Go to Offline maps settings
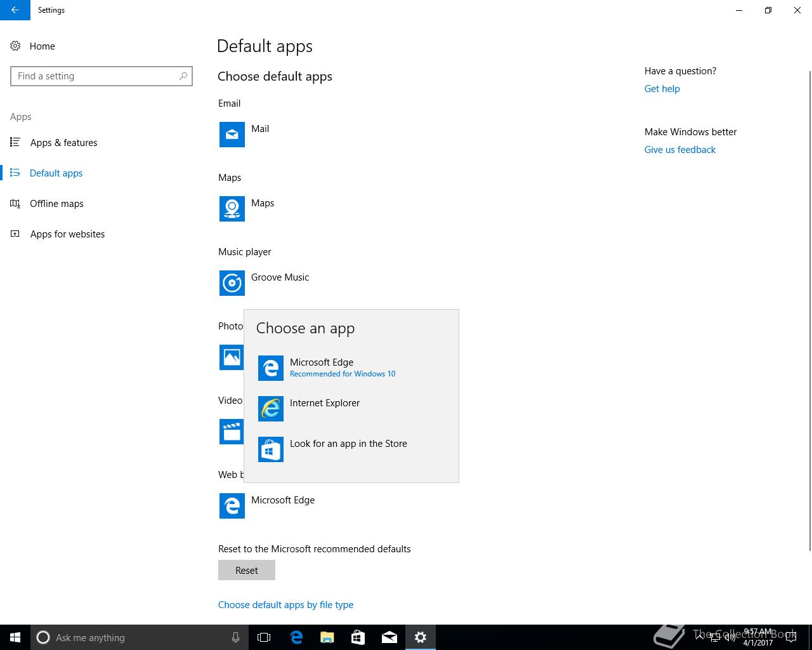812x650 pixels. click(x=56, y=204)
